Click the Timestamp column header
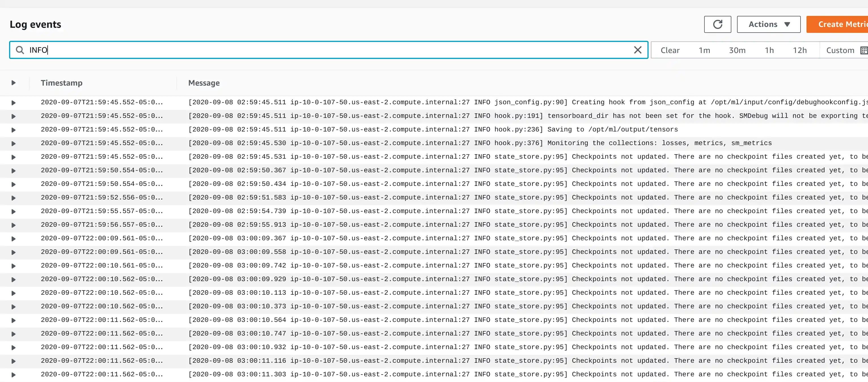 tap(61, 83)
